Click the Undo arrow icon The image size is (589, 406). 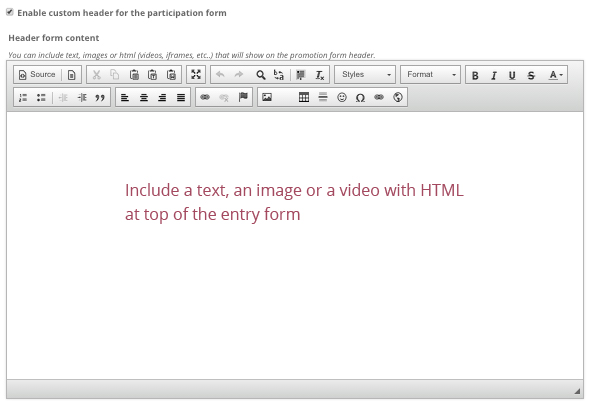tap(220, 75)
